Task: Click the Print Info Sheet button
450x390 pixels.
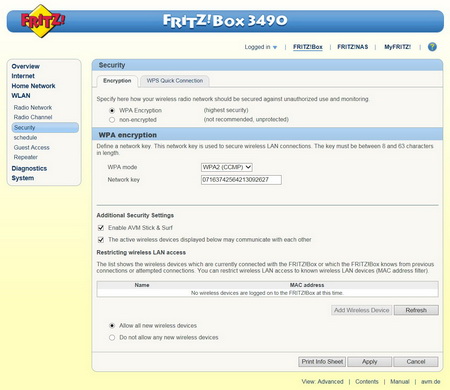Action: [322, 362]
